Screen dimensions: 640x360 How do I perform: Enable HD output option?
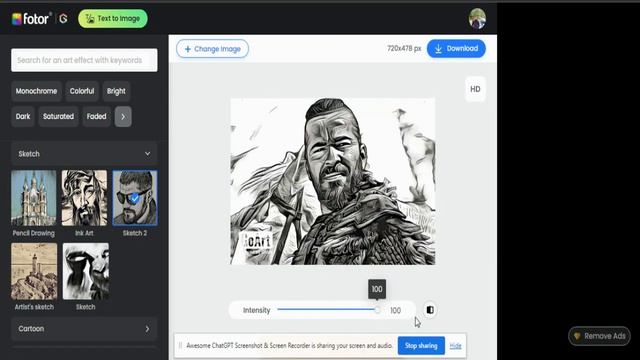(476, 89)
